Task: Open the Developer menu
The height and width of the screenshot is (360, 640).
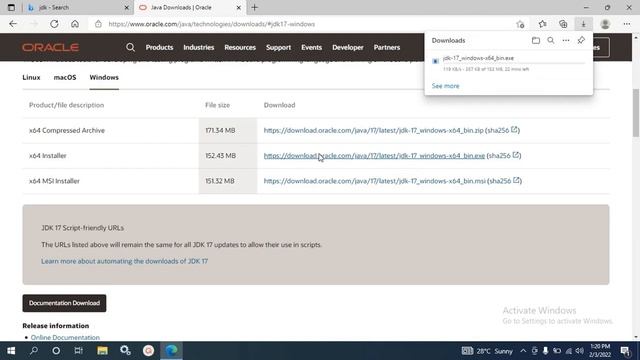Action: coord(348,47)
